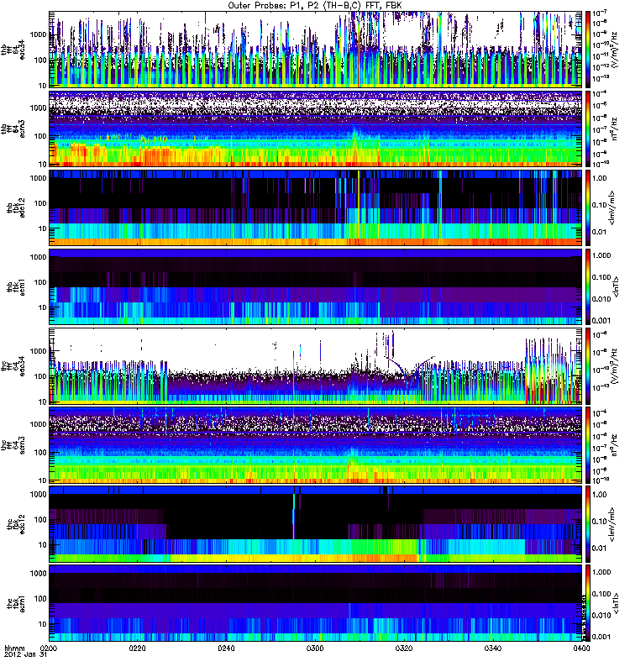Click the 'thb fff 64 edc34' y-axis label
The image size is (630, 672).
13,50
